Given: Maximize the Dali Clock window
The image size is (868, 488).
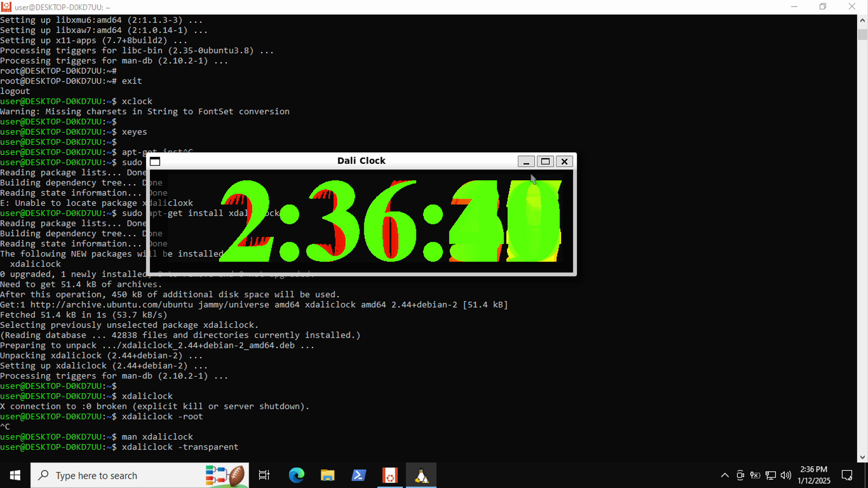Looking at the screenshot, I should click(545, 161).
